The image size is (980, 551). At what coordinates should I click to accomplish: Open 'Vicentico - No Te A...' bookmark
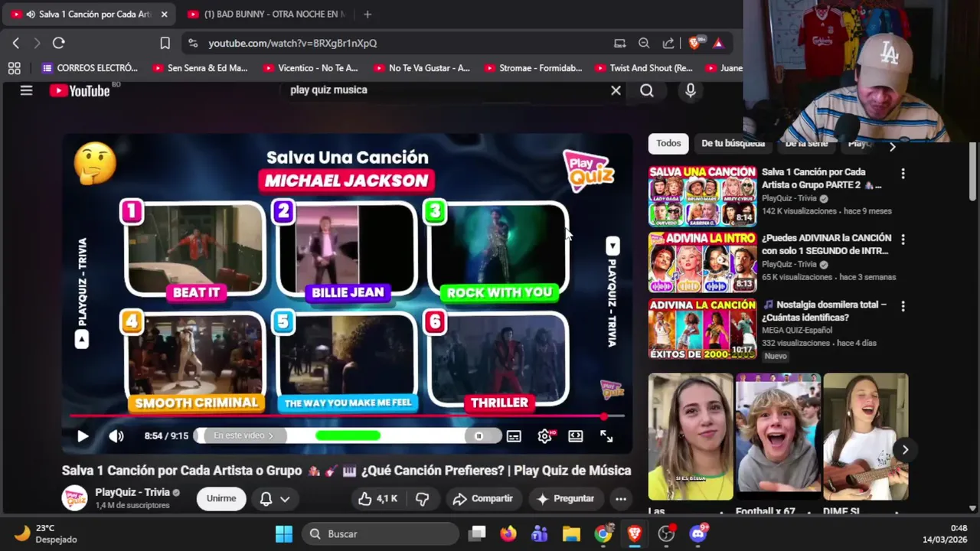[311, 68]
